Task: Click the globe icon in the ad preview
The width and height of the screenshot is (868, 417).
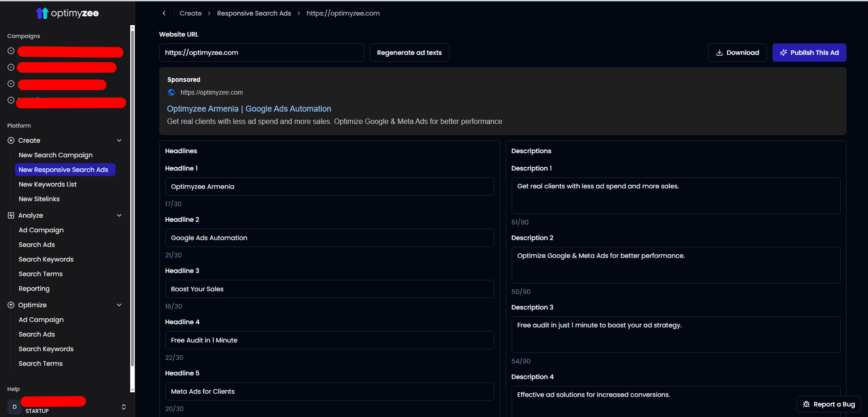Action: [171, 92]
